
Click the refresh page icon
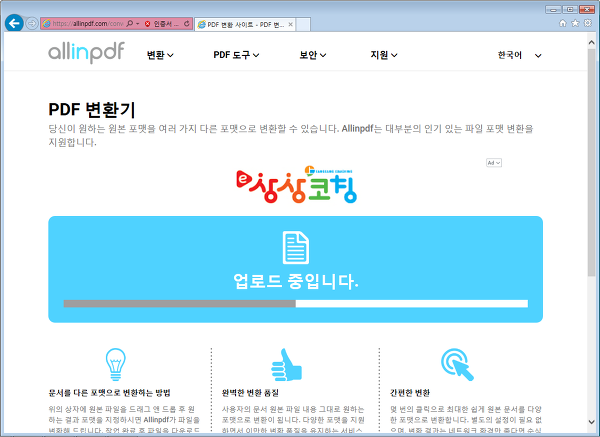(x=186, y=24)
